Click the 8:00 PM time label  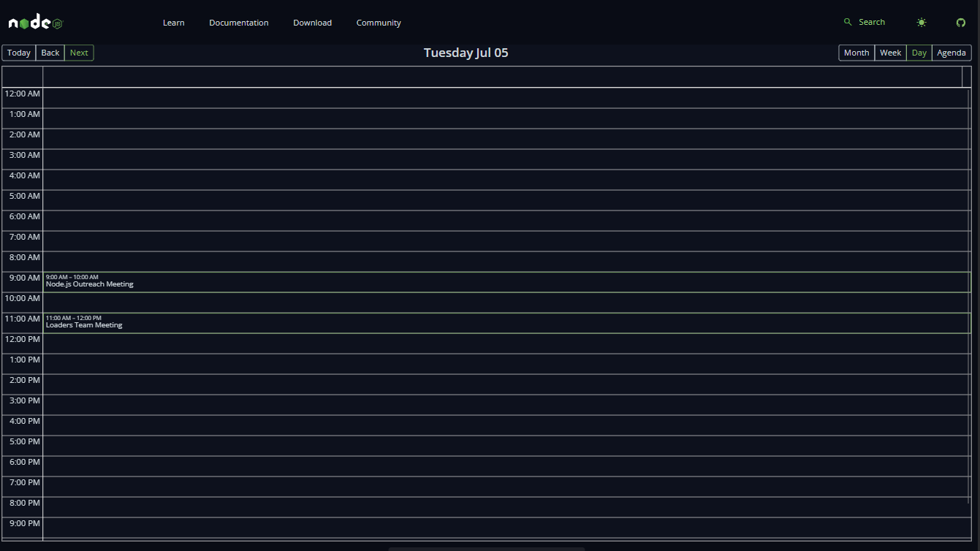(x=25, y=503)
